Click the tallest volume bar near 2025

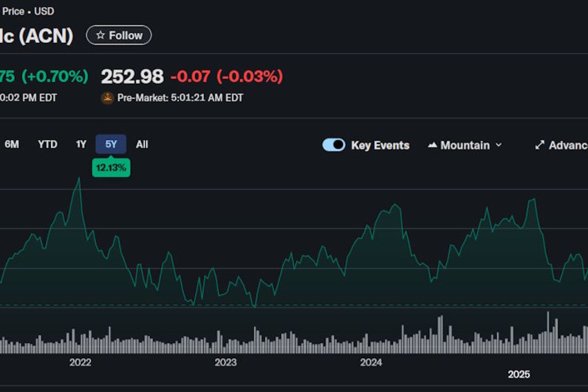point(548,332)
